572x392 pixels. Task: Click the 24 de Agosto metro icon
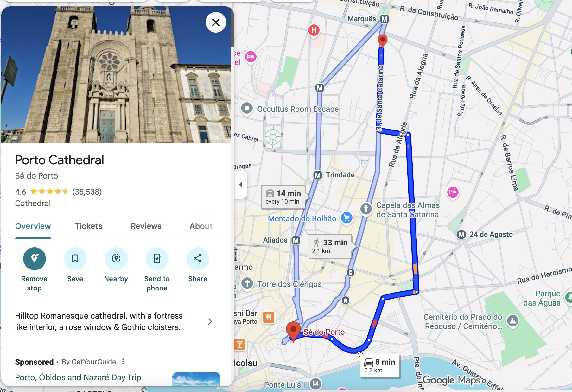[x=461, y=235]
